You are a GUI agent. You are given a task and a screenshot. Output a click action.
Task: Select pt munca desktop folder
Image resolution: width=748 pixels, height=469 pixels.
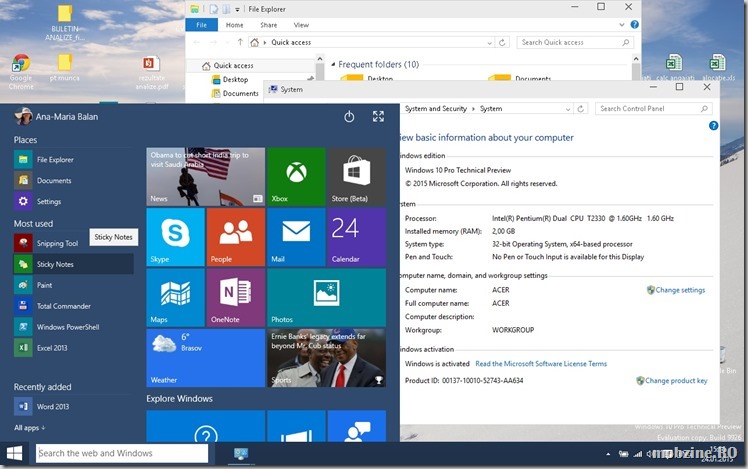tap(65, 68)
